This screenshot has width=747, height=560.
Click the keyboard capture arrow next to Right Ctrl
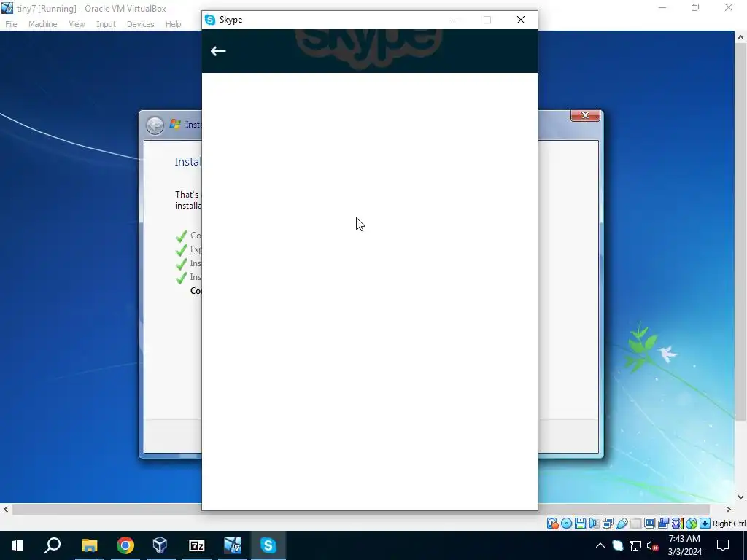point(705,524)
